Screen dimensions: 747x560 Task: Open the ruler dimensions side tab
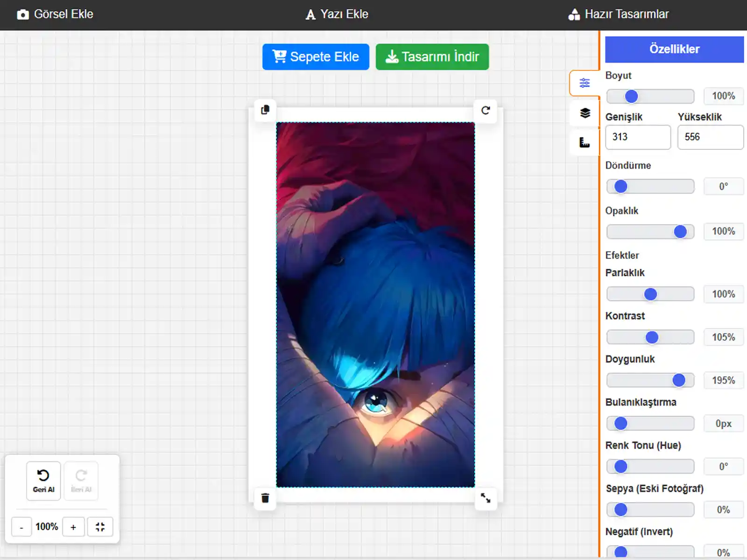coord(585,142)
